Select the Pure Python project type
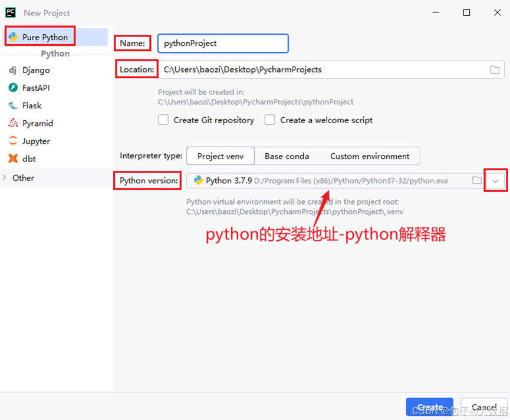Image resolution: width=510 pixels, height=420 pixels. [55, 37]
